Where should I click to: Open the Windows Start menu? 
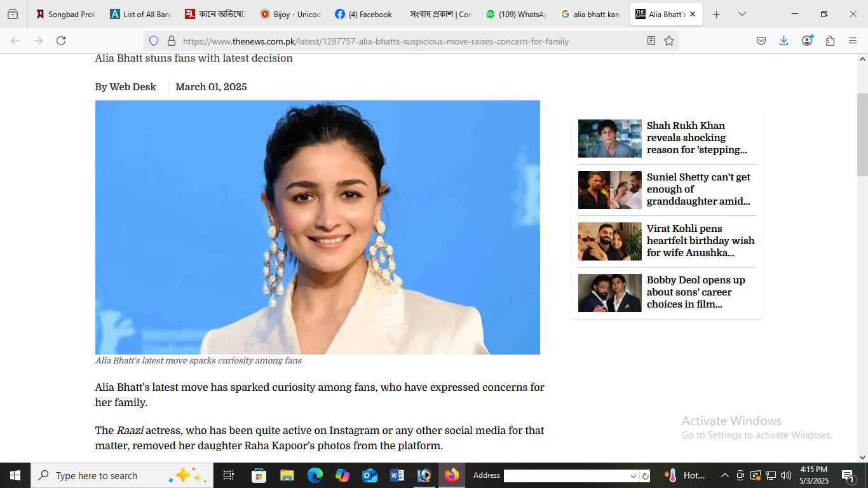click(x=15, y=475)
